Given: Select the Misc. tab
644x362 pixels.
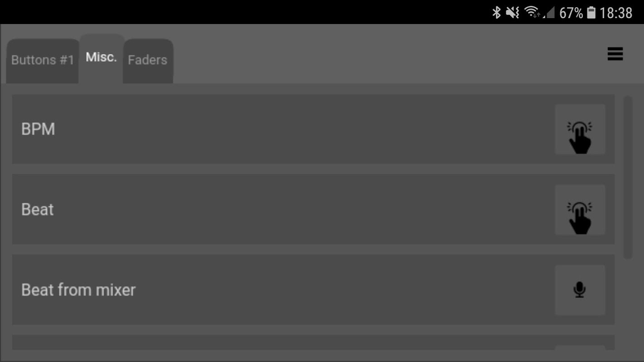Looking at the screenshot, I should (101, 58).
